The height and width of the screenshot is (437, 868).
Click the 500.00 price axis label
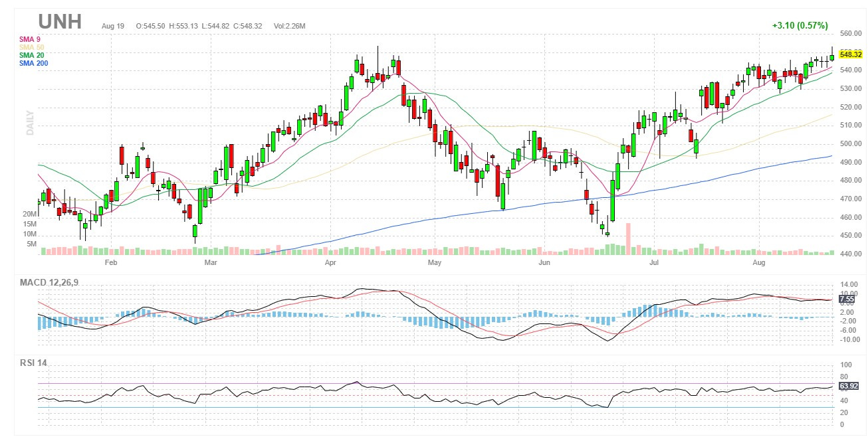pos(851,143)
